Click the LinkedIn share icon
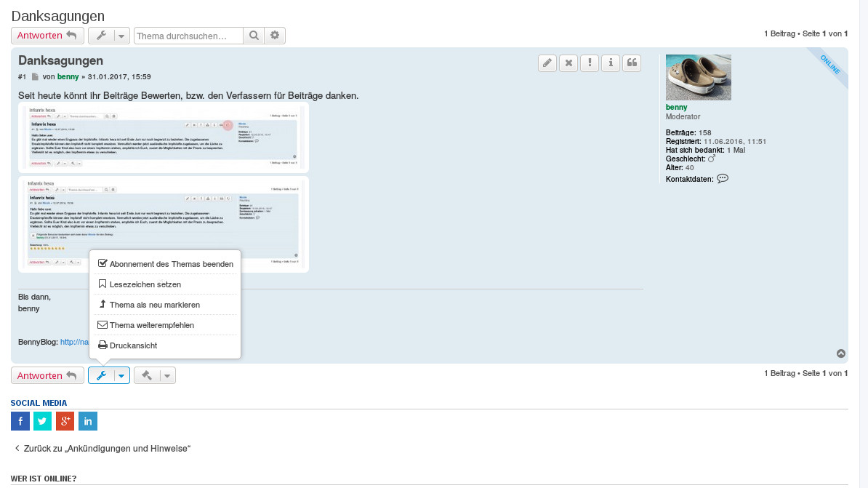Screen dimensions: 868x488 point(88,421)
